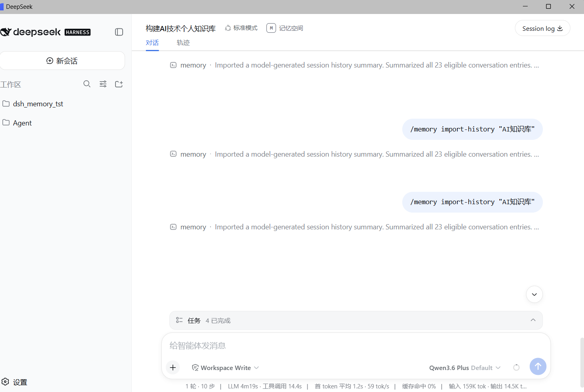Click the M memory space icon
Viewport: 584px width, 392px height.
(271, 28)
